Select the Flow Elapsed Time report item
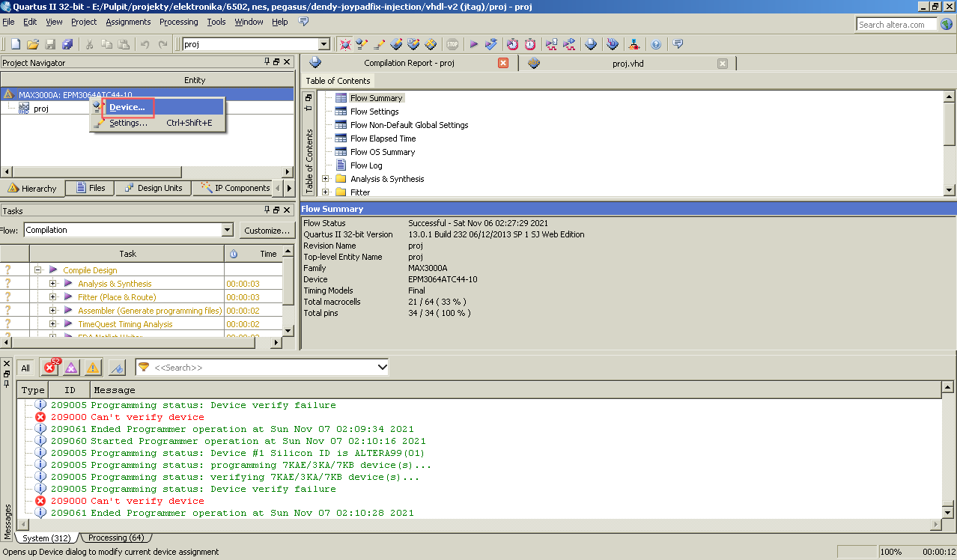 tap(383, 139)
